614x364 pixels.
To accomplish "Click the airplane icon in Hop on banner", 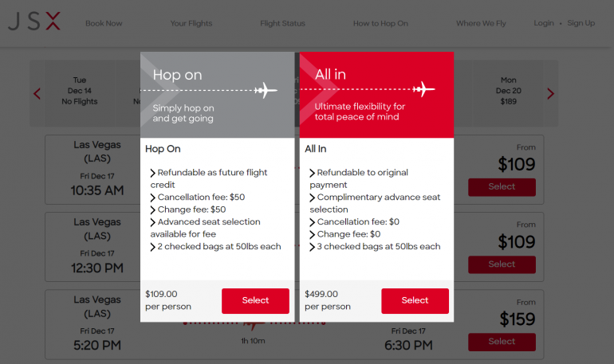I will (x=266, y=90).
